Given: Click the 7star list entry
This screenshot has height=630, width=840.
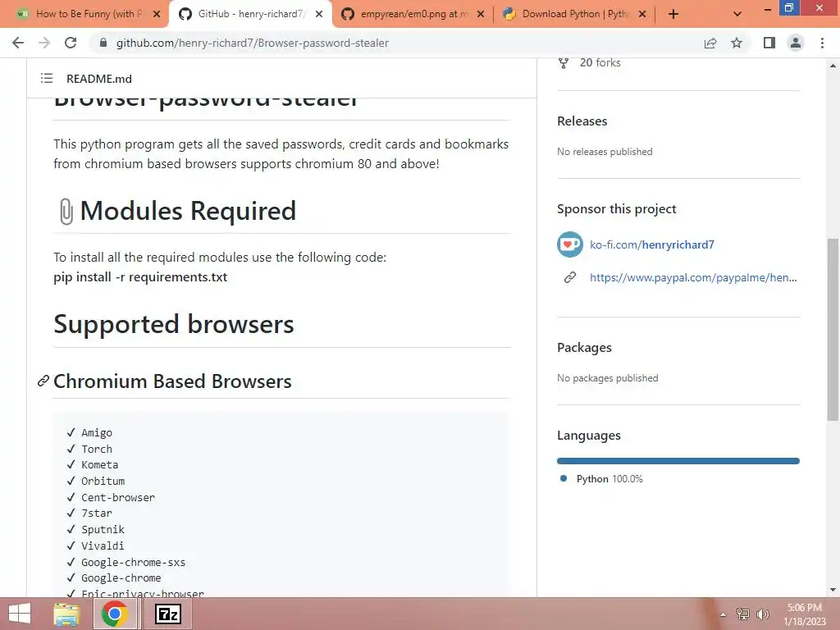Looking at the screenshot, I should click(x=97, y=514).
